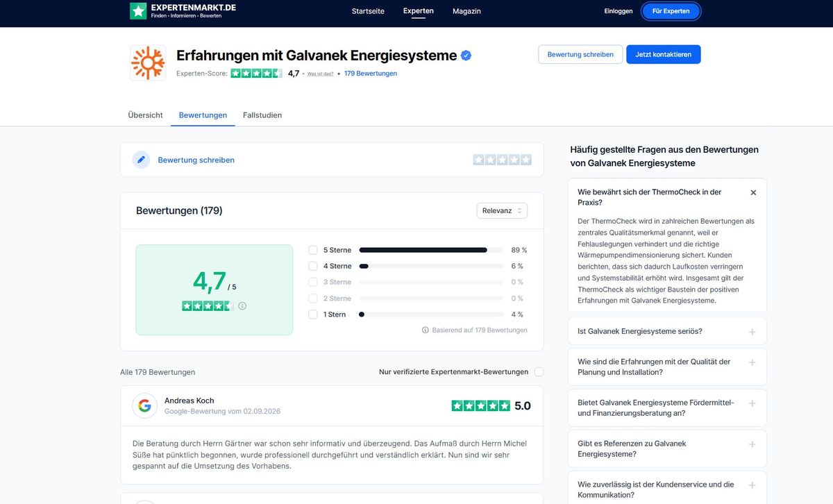Tick the 5 Sterne filter checkbox
This screenshot has width=833, height=504.
click(313, 250)
